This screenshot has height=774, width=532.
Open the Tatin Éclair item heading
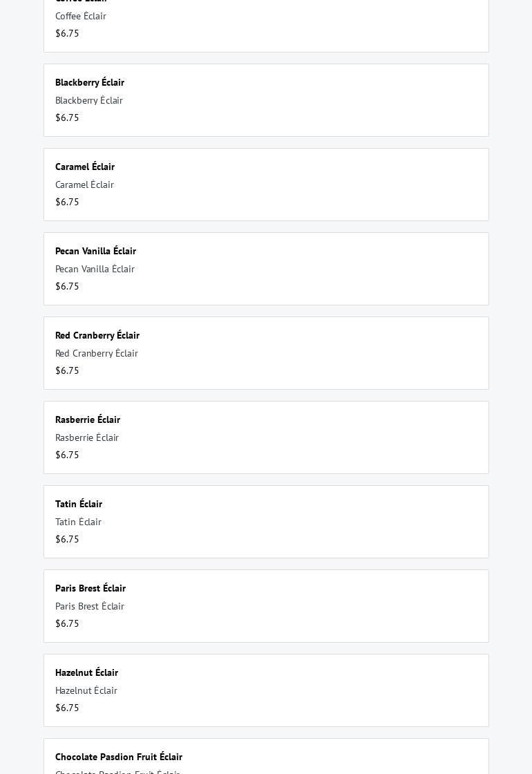pos(79,504)
